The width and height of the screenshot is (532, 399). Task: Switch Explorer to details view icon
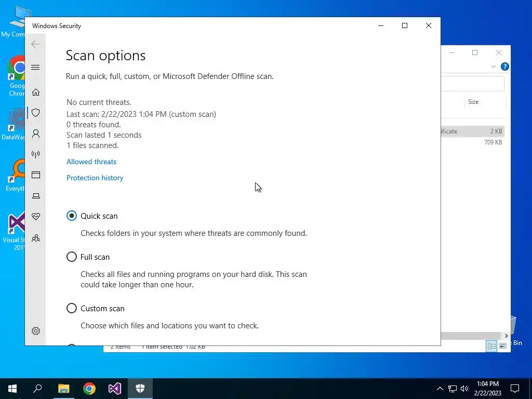coord(491,345)
